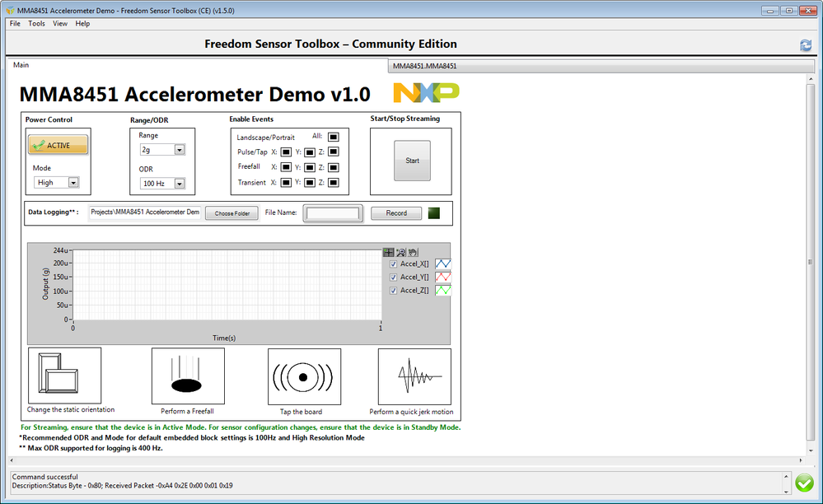The height and width of the screenshot is (504, 823).
Task: Click the Time(s) axis label
Action: [224, 338]
